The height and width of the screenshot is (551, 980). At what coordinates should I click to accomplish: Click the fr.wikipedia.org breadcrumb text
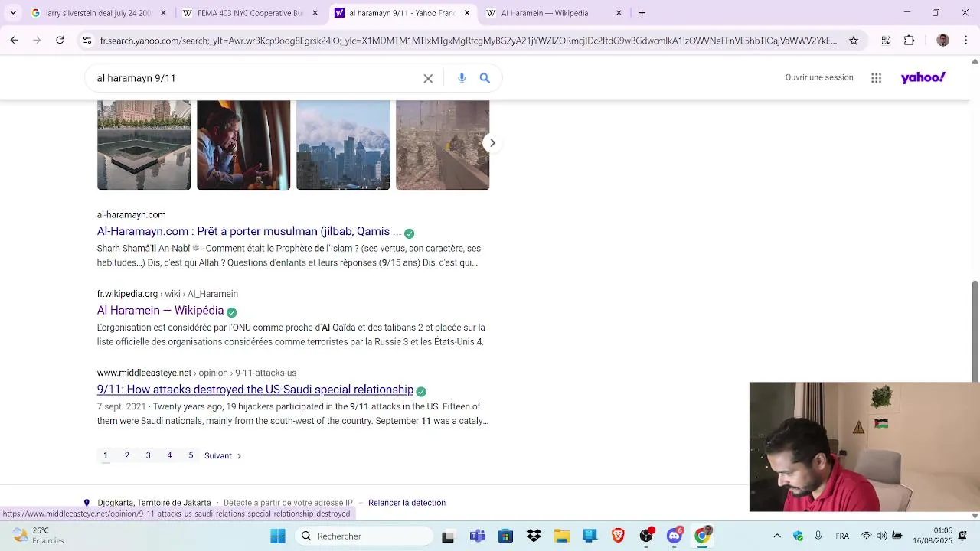pyautogui.click(x=127, y=294)
